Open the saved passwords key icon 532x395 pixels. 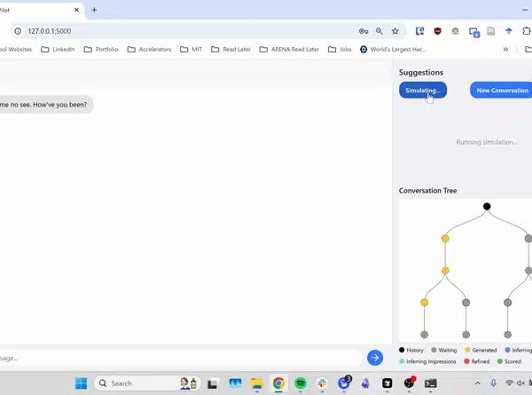tap(364, 31)
